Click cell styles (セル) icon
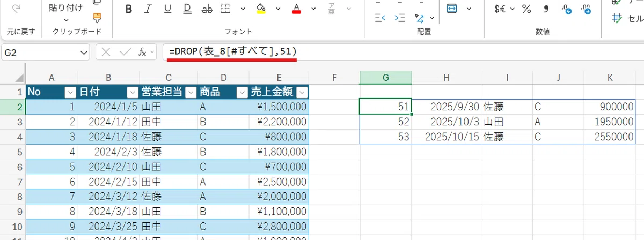 617,18
